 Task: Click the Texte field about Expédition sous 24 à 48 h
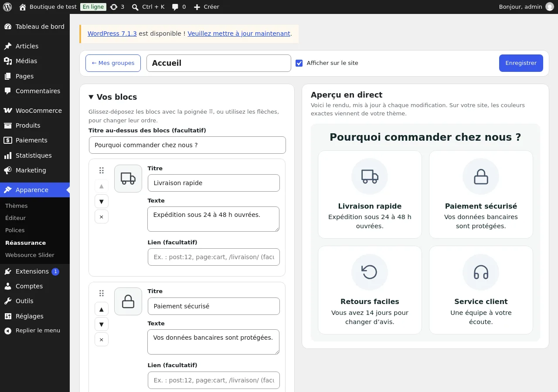click(214, 219)
